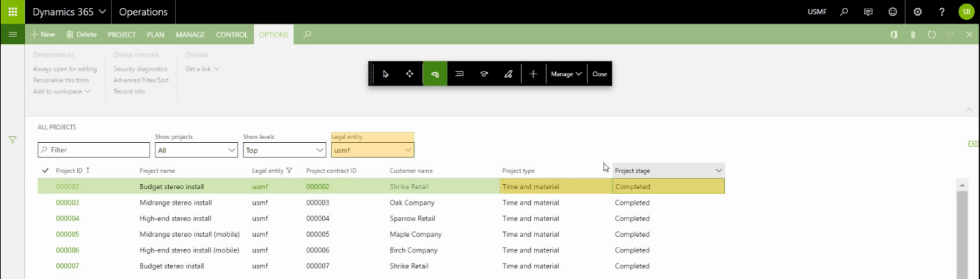Screen dimensions: 980x279
Task: Open the MANAGE ribbon tab
Action: pos(190,34)
